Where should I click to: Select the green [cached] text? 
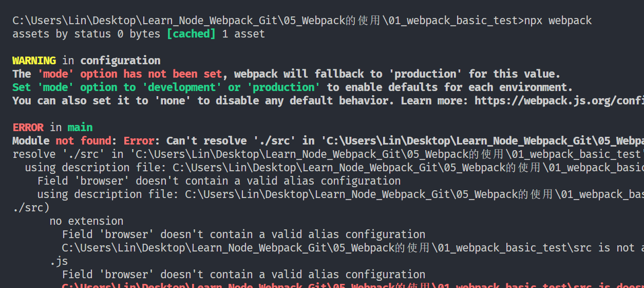(x=191, y=34)
